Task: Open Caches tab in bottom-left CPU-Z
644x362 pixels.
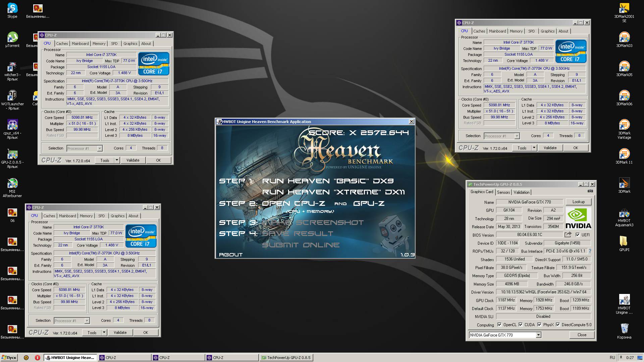Action: click(49, 216)
